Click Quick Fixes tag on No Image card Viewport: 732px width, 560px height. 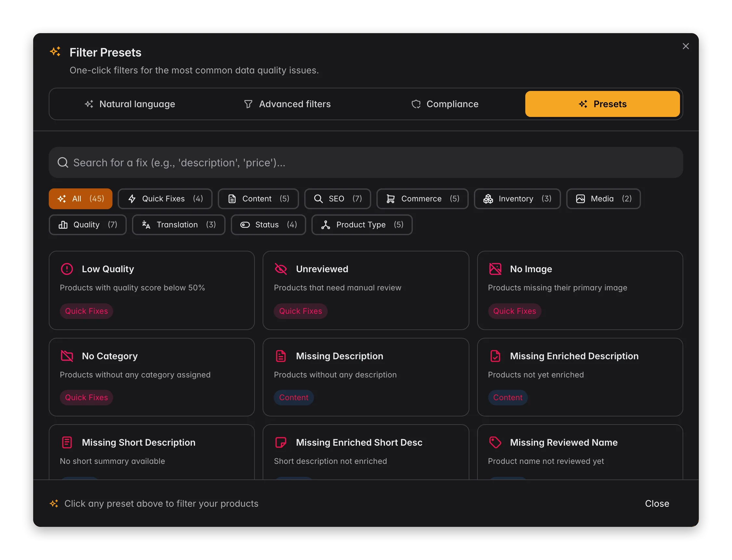(514, 311)
